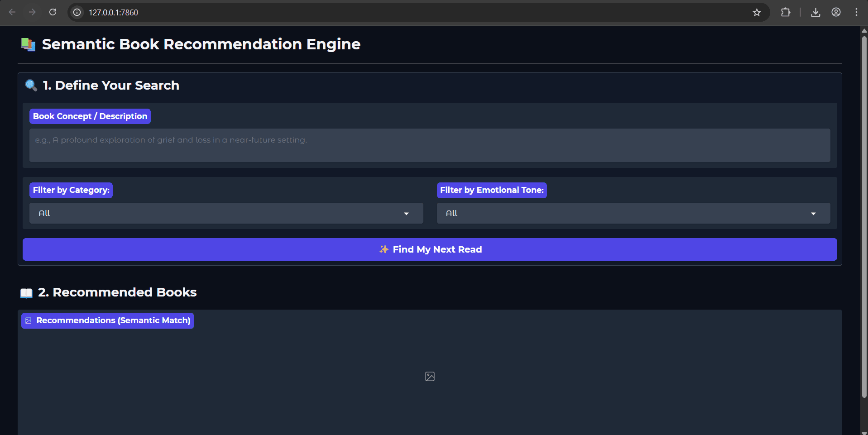868x435 pixels.
Task: Click inside the book description text area
Action: 429,145
